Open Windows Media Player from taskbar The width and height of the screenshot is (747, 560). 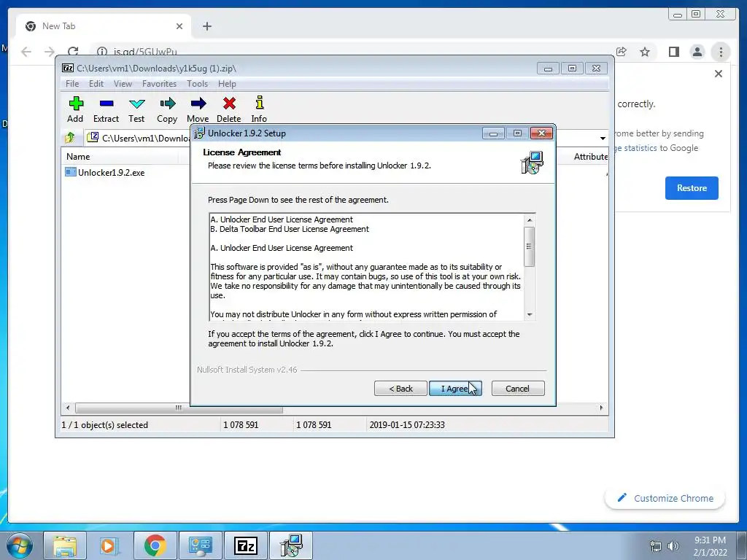[109, 545]
